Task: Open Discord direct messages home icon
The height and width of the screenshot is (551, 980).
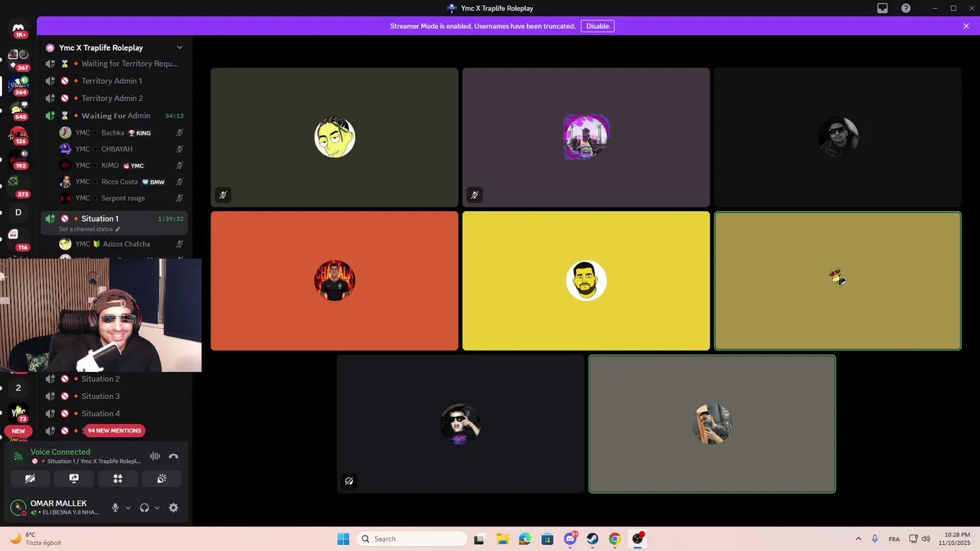Action: [18, 28]
